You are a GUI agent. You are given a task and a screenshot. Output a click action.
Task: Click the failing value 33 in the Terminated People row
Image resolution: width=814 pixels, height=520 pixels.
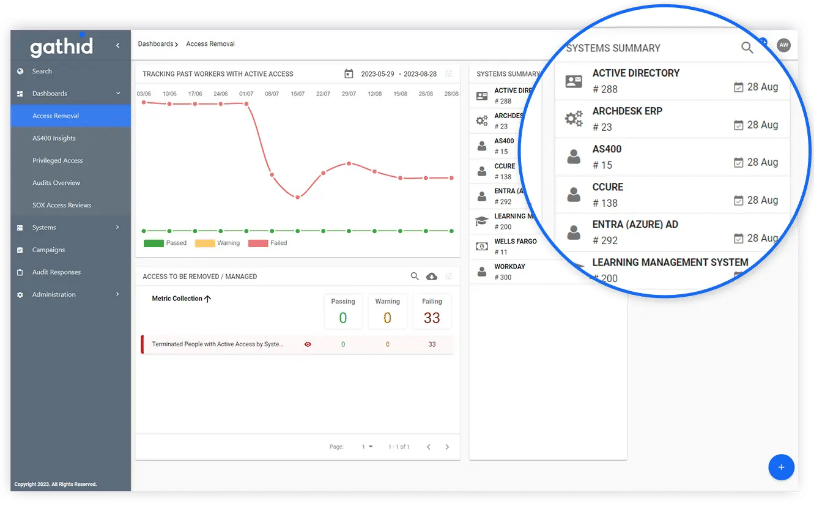pos(432,345)
